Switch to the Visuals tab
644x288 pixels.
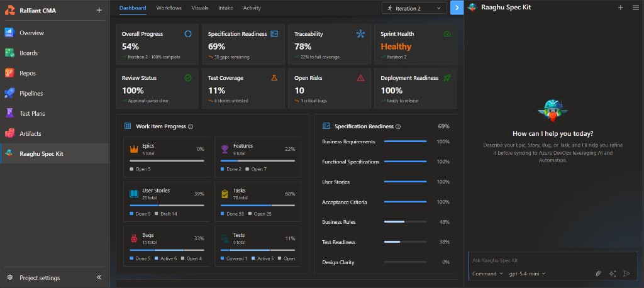200,8
